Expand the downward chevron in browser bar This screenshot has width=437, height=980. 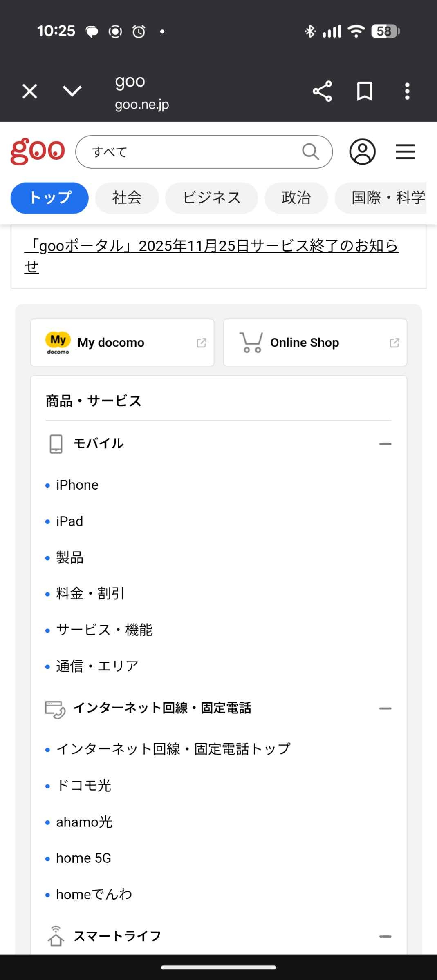[x=72, y=91]
